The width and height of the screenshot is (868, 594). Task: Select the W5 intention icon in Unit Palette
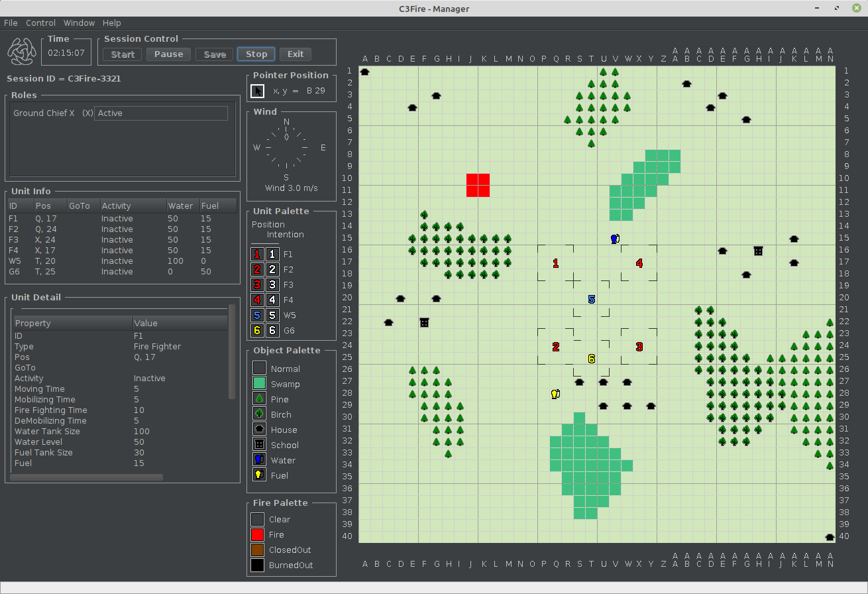click(x=272, y=315)
